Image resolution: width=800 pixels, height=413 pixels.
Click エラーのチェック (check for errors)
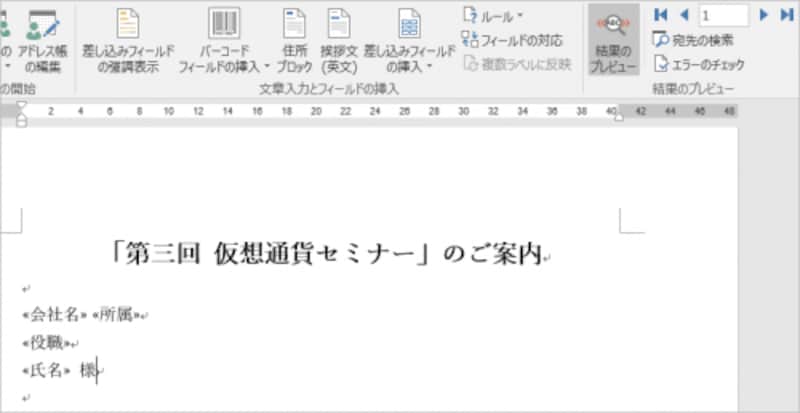click(699, 64)
